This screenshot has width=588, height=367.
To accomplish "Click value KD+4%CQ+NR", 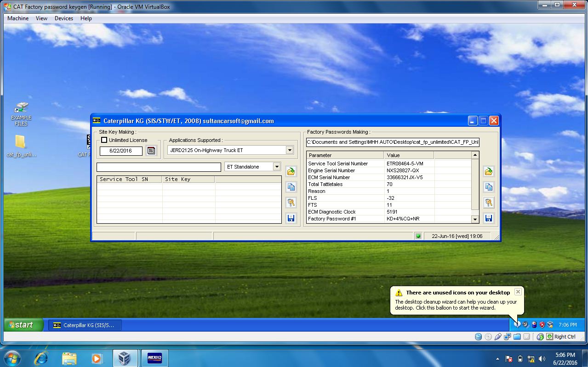I will point(403,219).
